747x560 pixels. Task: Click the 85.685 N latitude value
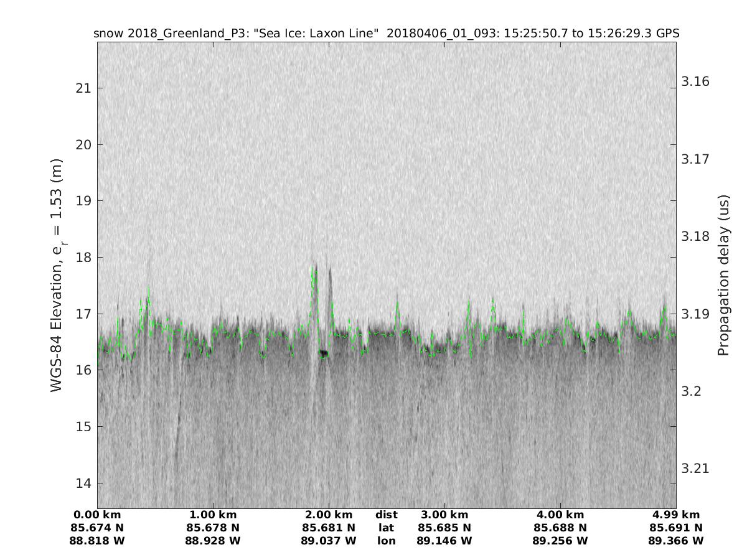[x=444, y=528]
